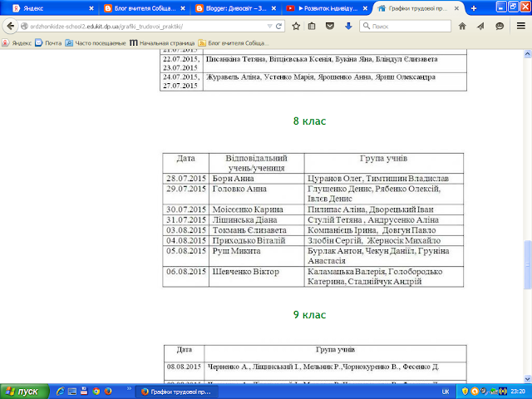Click the scrollbar down arrow

[528, 379]
